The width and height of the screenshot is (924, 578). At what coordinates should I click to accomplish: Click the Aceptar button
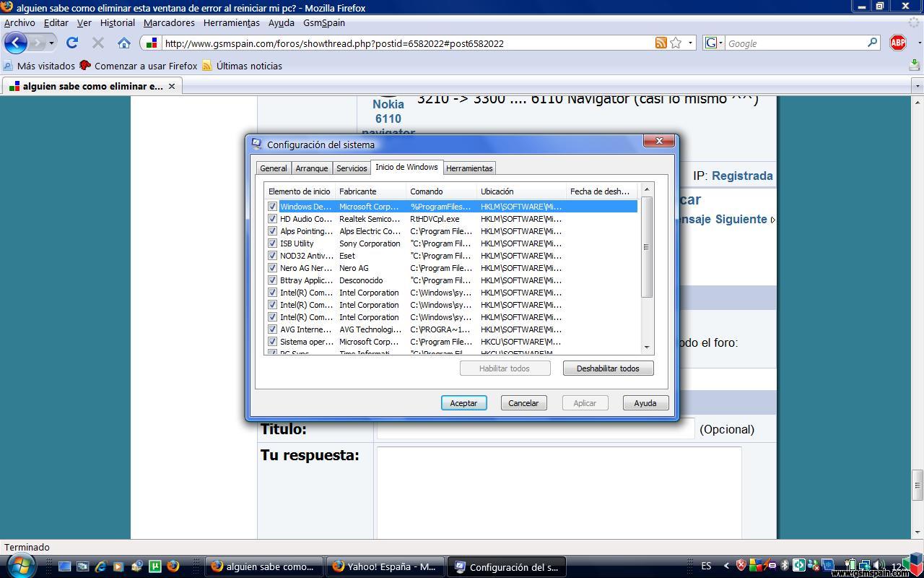463,403
